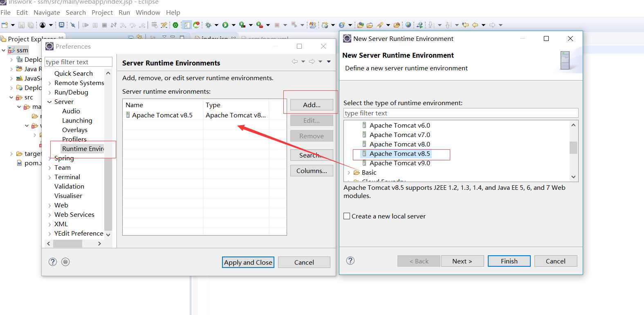Click the Preferences tree horizontal scrollbar thumb
This screenshot has height=315, width=644.
(x=67, y=243)
